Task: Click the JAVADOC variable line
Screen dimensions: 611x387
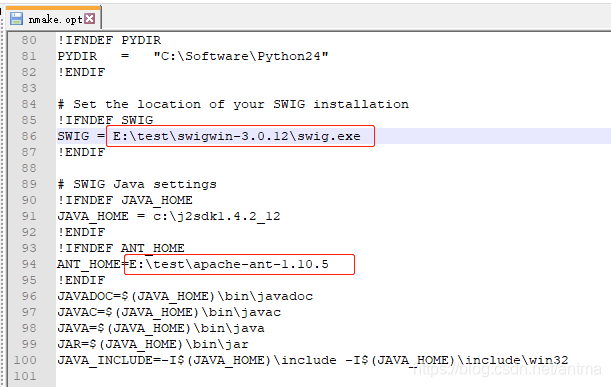Action: [185, 296]
